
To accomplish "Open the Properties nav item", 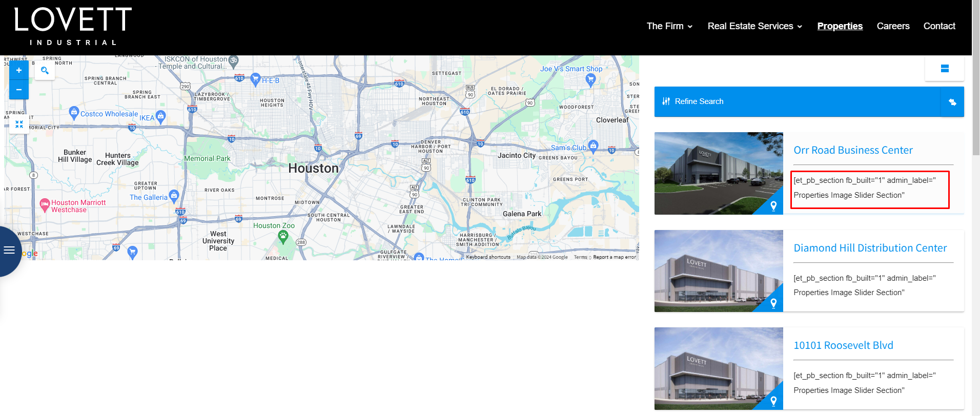I will tap(840, 26).
